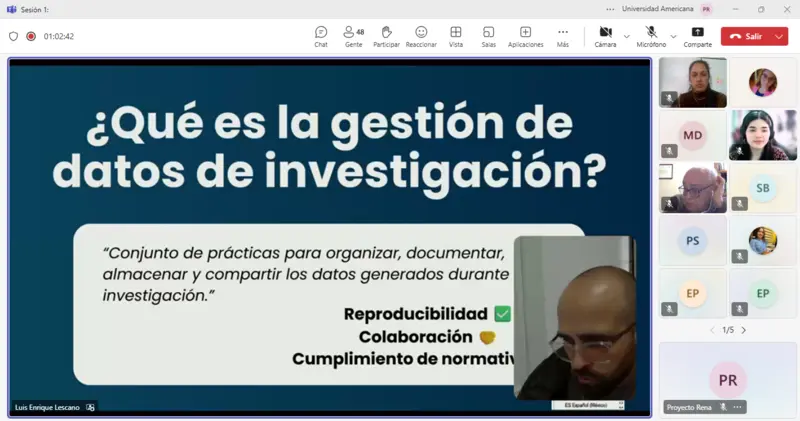Open the Chat panel
This screenshot has width=800, height=421.
click(321, 37)
